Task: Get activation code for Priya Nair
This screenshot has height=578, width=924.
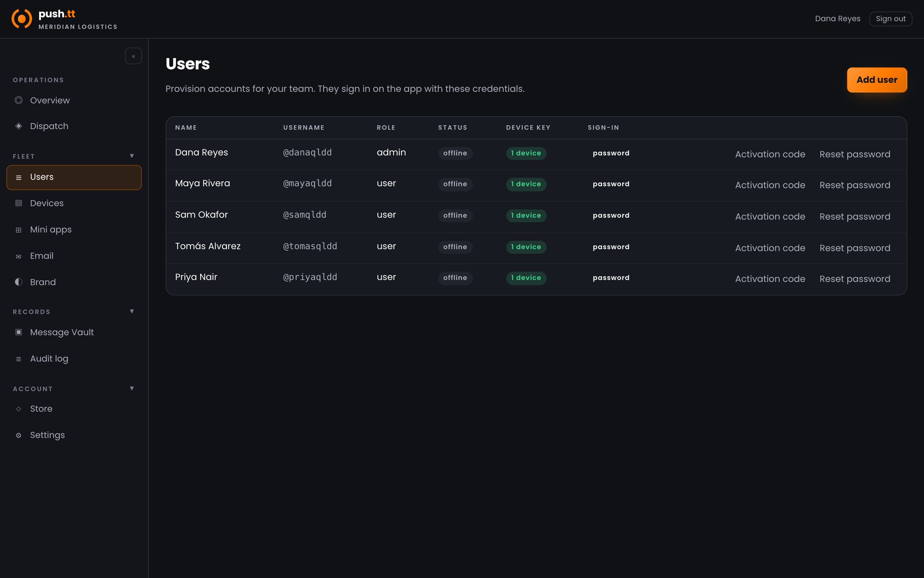Action: [770, 279]
